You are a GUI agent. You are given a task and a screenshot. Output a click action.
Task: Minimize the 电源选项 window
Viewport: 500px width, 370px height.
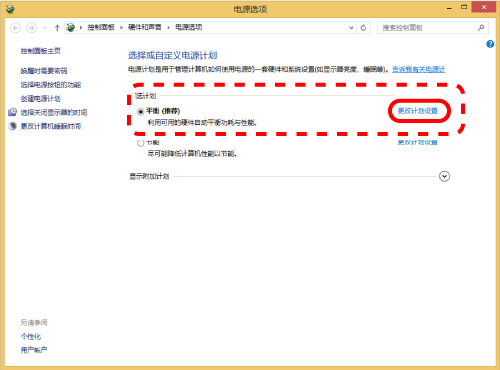point(450,7)
